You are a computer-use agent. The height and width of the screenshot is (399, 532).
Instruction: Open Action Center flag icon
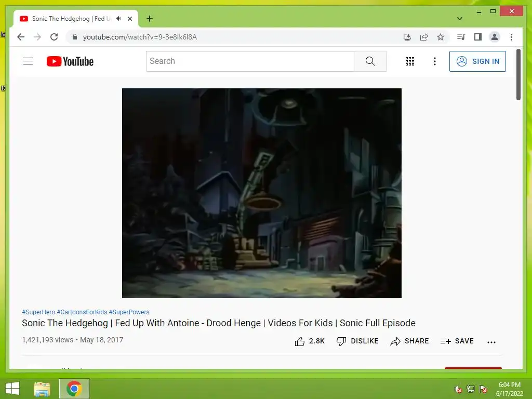click(x=483, y=389)
